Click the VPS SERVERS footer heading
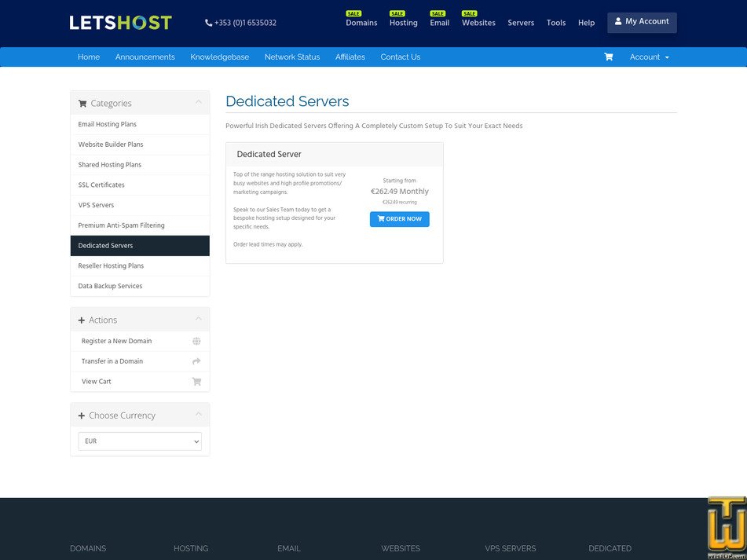The image size is (747, 560). (511, 548)
